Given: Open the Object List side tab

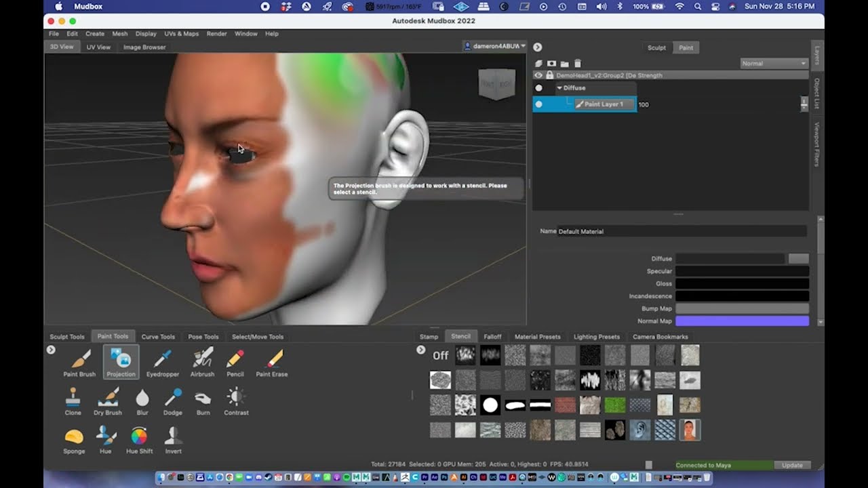Looking at the screenshot, I should tap(817, 93).
